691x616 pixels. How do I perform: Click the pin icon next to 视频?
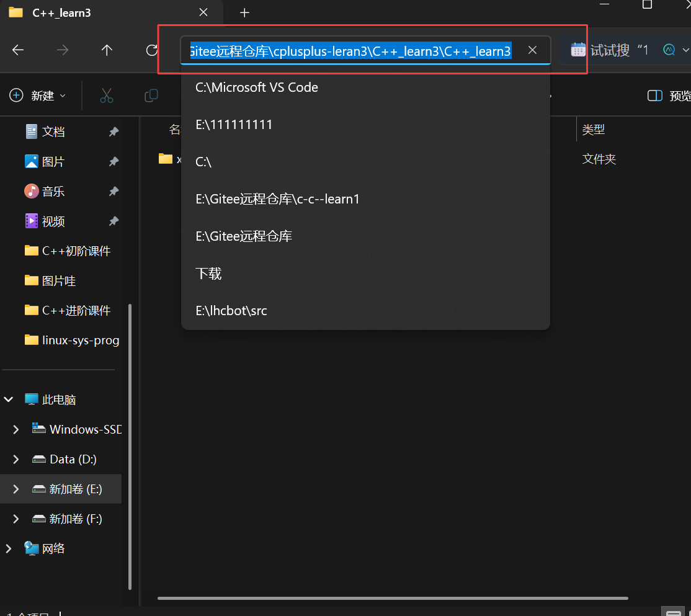pyautogui.click(x=114, y=221)
